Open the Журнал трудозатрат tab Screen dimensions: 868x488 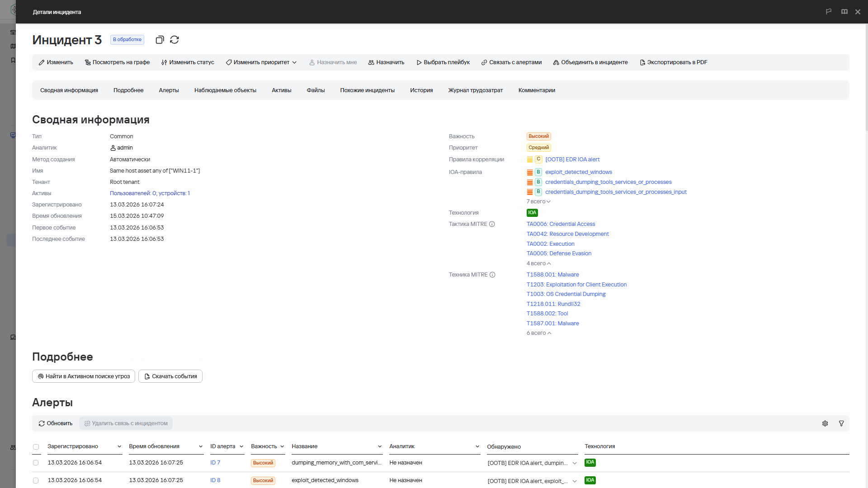[475, 90]
